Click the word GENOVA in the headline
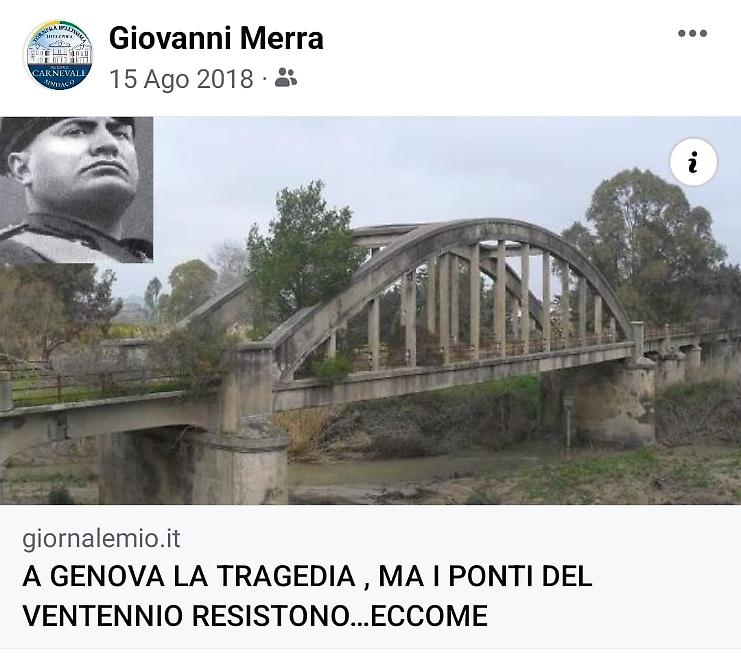The image size is (741, 670). 107,576
